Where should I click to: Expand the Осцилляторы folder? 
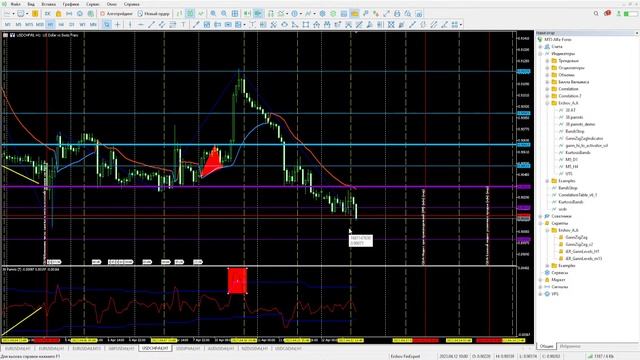point(547,68)
